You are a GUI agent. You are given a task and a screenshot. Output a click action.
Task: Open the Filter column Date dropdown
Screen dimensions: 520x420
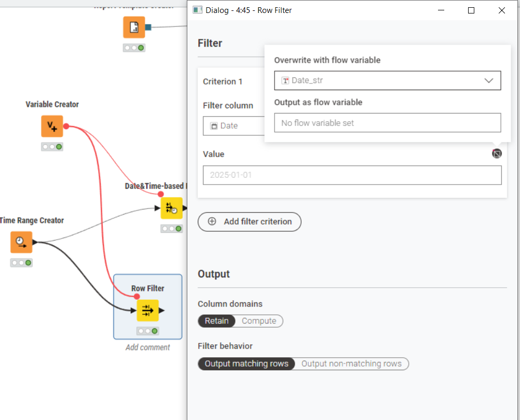(234, 126)
